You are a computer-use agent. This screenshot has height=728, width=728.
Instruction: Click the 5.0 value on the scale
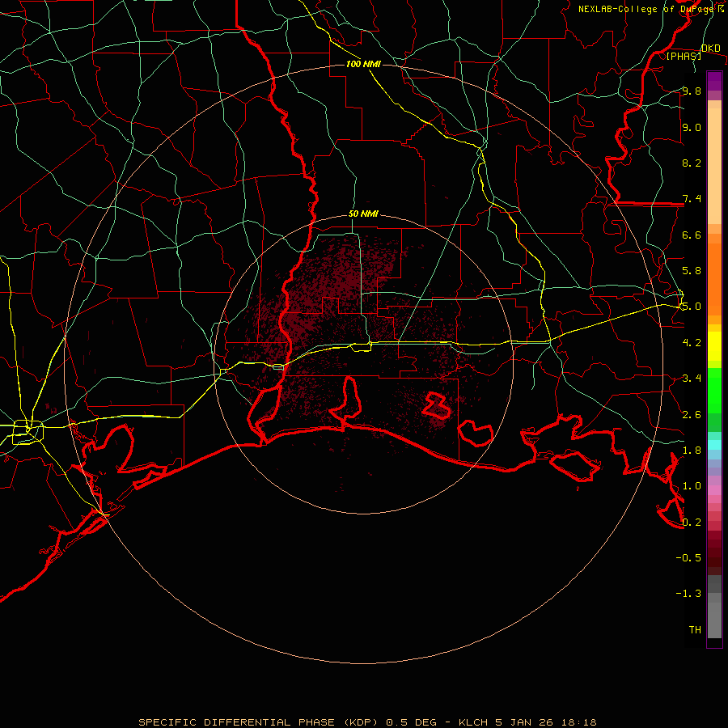692,307
